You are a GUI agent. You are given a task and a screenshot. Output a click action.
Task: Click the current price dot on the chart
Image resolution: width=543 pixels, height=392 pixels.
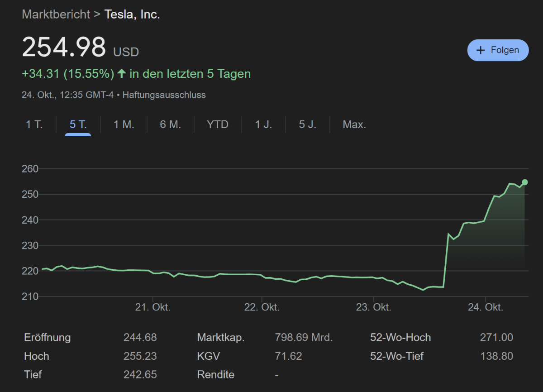point(524,182)
